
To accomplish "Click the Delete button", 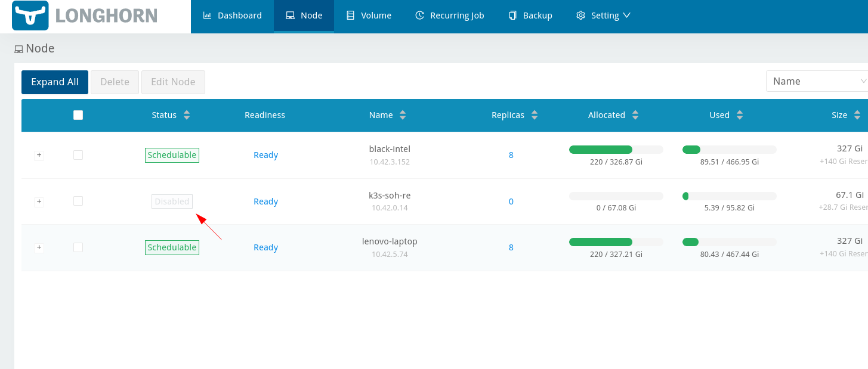I will 115,82.
